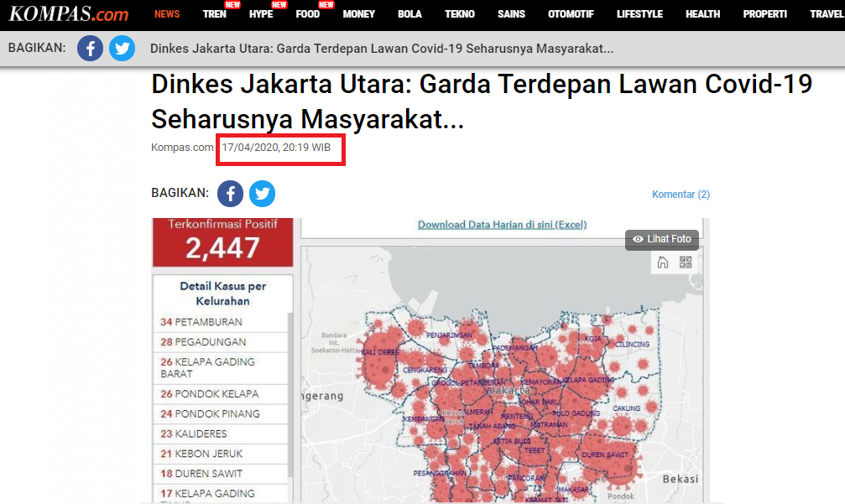Screen dimensions: 845x504
Task: Click Twitter share icon beside the Komentar row
Action: [263, 194]
